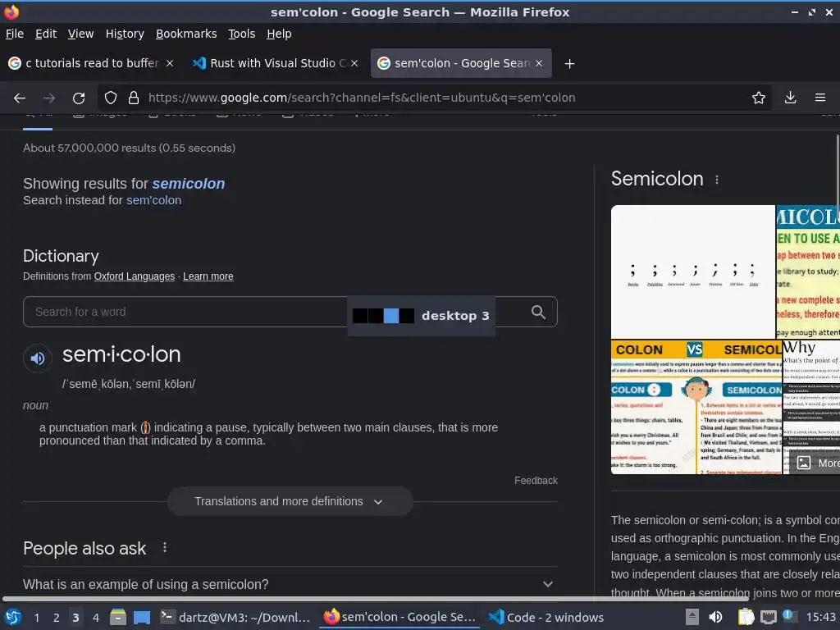Open the Firefox hamburger application menu
The width and height of the screenshot is (840, 630).
[x=820, y=98]
